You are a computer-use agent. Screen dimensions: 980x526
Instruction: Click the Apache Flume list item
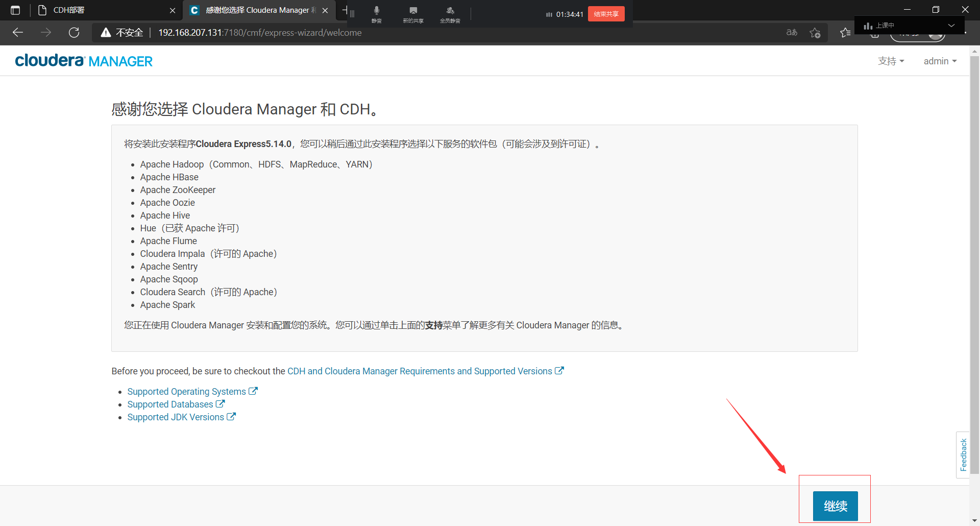coord(168,241)
